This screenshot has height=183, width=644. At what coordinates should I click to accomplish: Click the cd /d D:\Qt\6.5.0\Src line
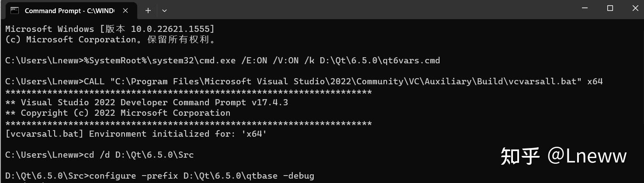coord(99,155)
